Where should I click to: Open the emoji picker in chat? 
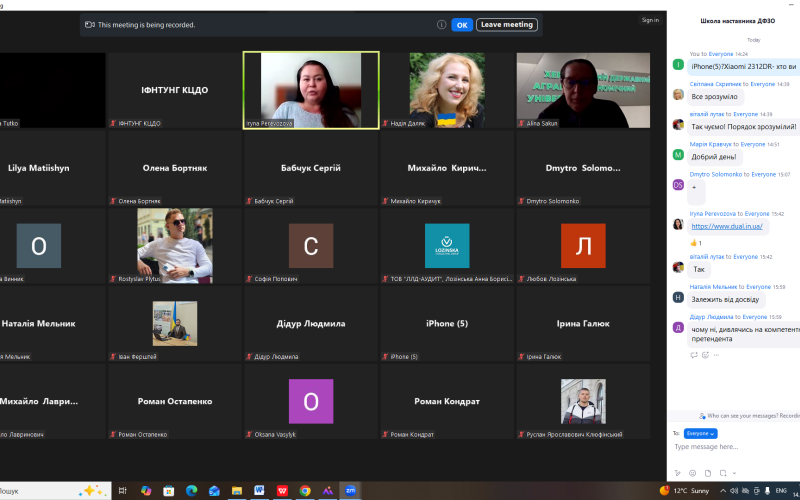click(692, 473)
